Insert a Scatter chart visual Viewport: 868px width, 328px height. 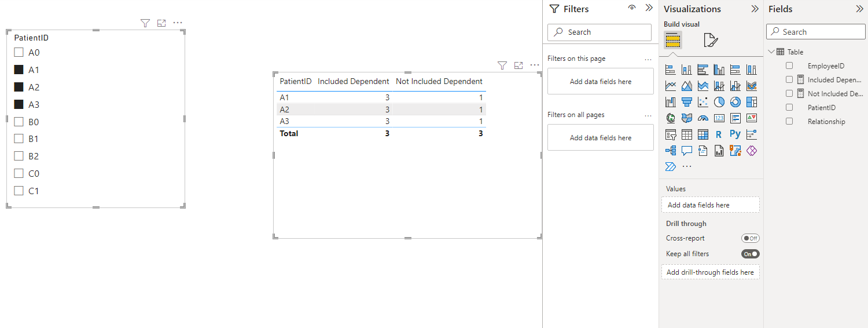[x=703, y=103]
